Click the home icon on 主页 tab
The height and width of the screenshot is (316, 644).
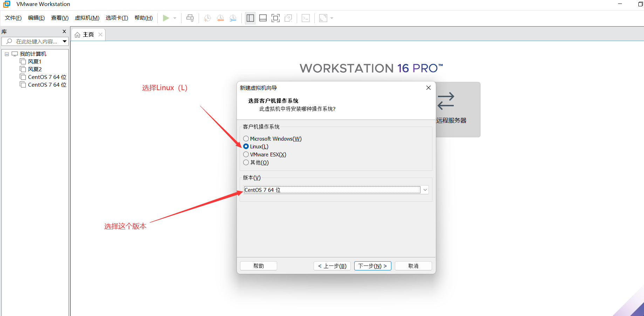tap(77, 35)
